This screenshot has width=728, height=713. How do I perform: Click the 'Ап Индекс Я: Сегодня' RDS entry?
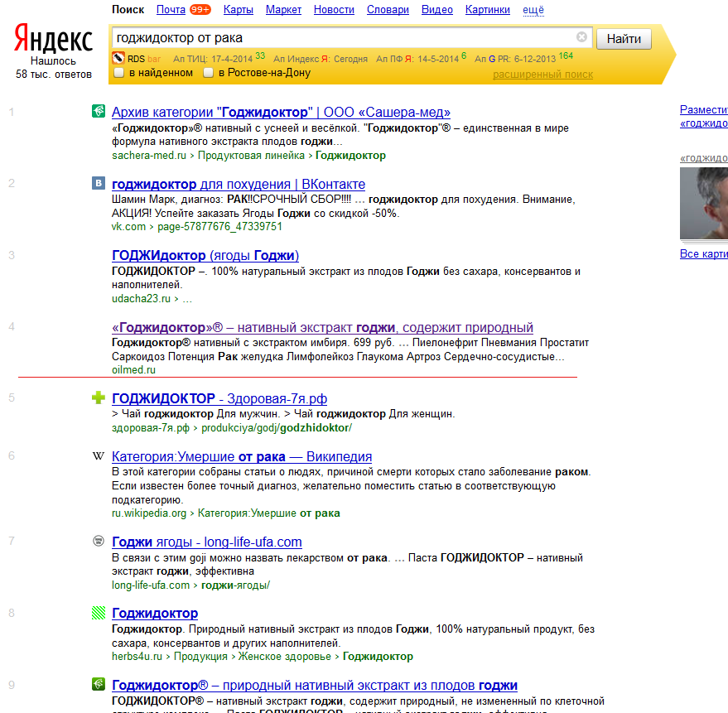[x=321, y=59]
